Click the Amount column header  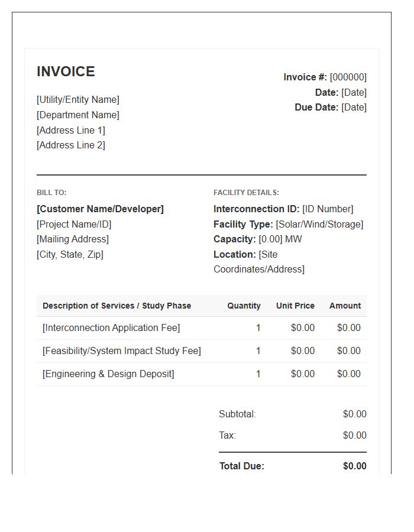[x=345, y=306]
